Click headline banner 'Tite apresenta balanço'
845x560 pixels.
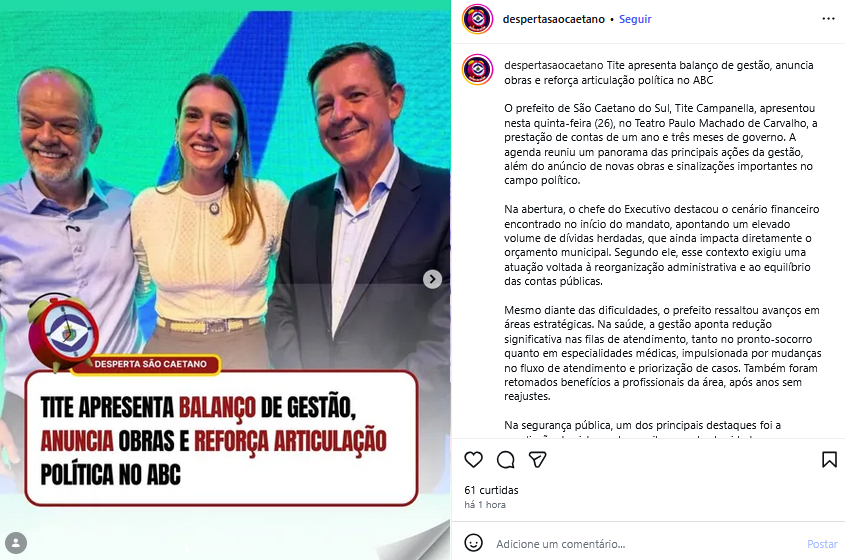pos(221,439)
